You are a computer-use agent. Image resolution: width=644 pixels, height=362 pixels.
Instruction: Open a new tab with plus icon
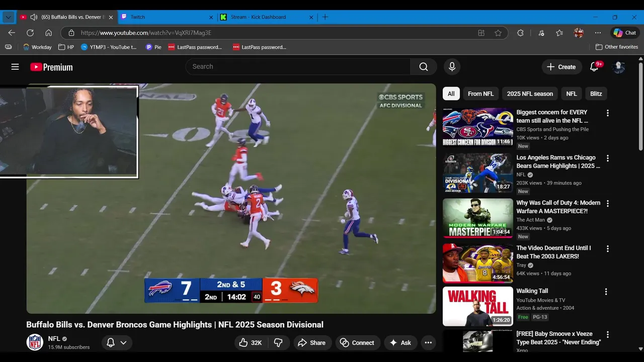[325, 17]
